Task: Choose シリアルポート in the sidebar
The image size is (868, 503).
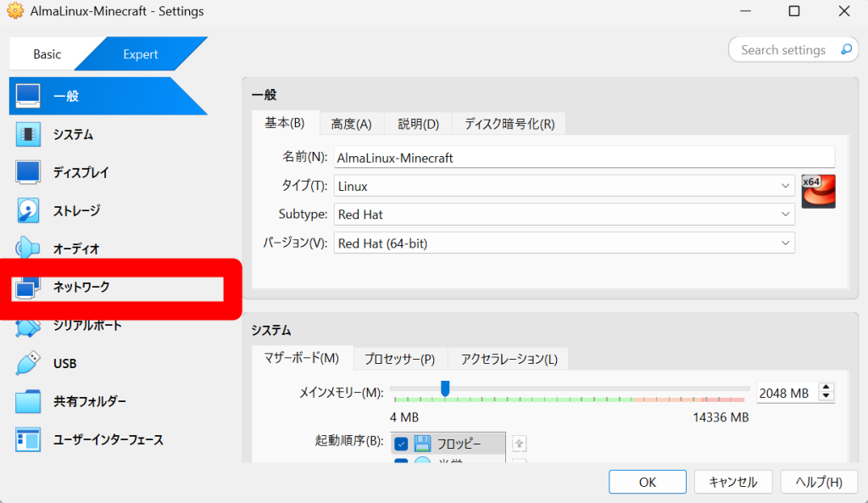Action: pos(87,326)
